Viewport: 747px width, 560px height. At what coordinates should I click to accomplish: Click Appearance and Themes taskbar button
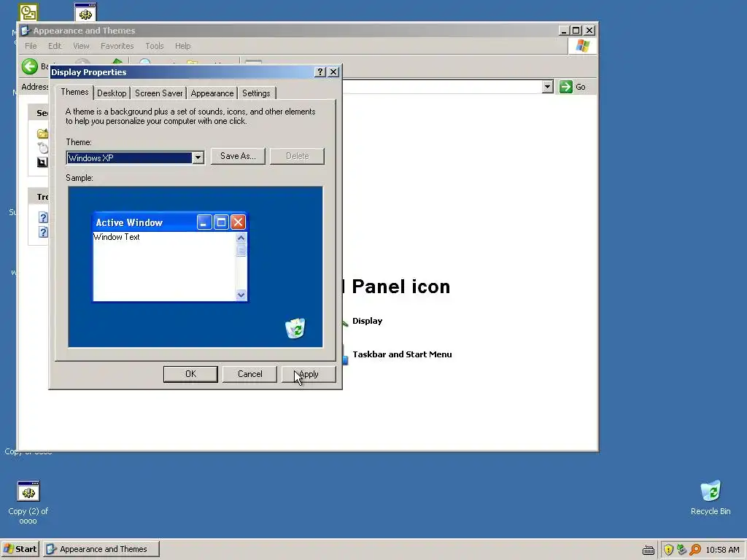[101, 549]
